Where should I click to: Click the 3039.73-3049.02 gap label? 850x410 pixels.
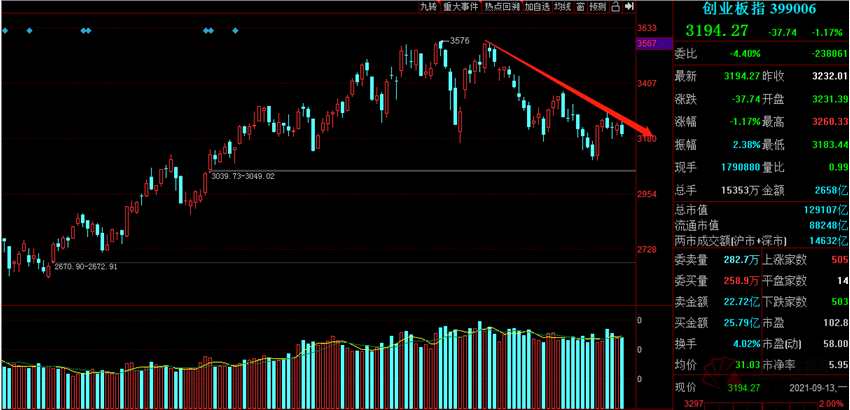[x=243, y=176]
